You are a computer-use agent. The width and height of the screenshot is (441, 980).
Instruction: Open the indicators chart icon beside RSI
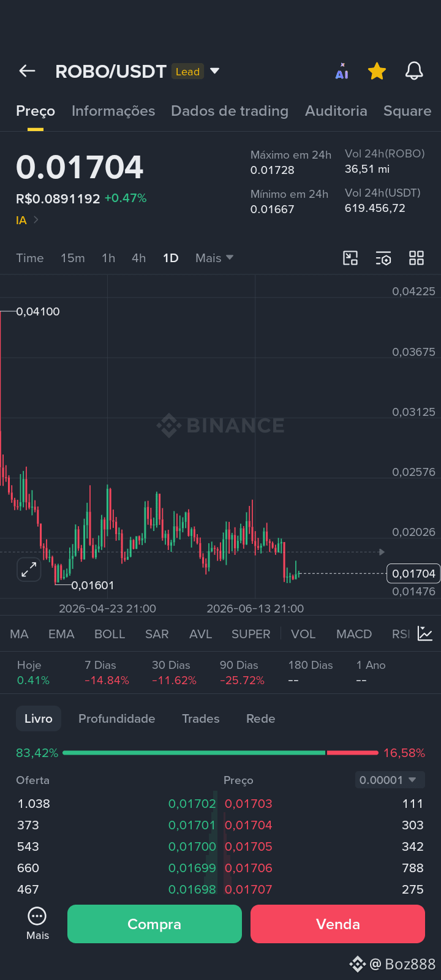(425, 633)
